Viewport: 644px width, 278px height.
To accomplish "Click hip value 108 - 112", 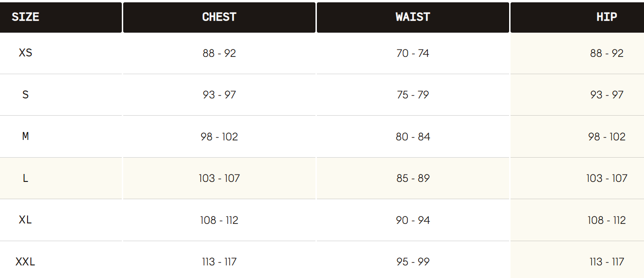I will point(607,220).
